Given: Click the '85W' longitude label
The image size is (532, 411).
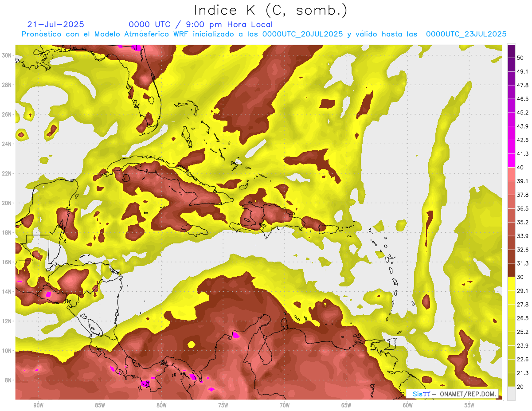Looking at the screenshot, I should click(x=100, y=405).
